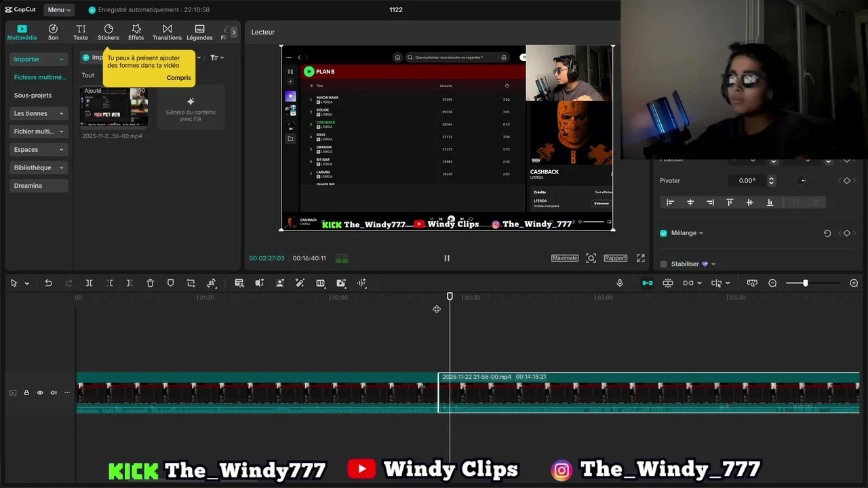The height and width of the screenshot is (488, 868).
Task: Click the delete-left trim tool
Action: [110, 283]
